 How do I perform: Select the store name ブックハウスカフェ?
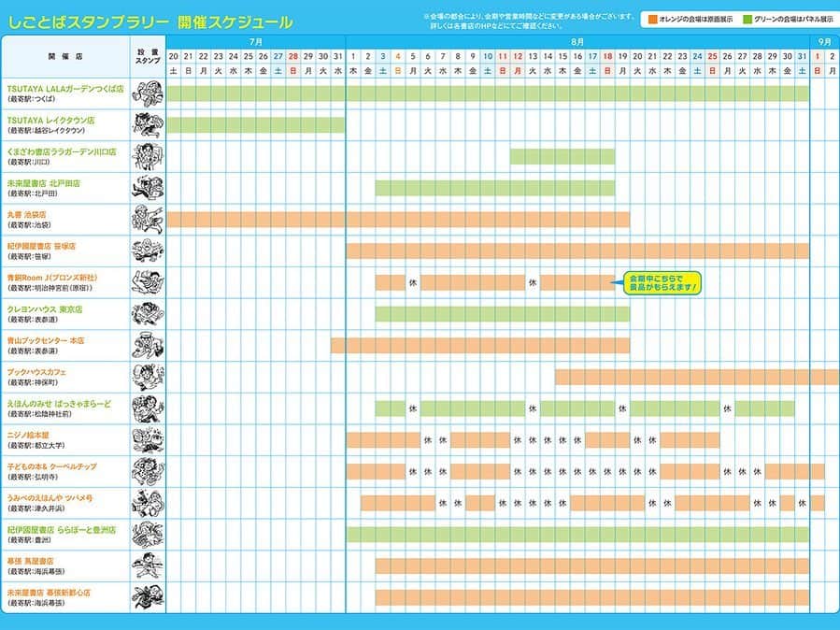(x=36, y=372)
